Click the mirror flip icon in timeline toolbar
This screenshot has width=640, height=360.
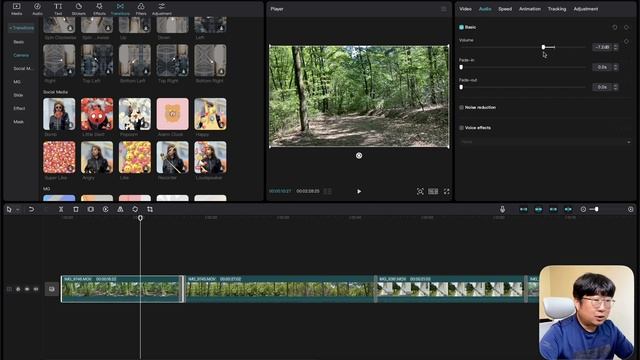(120, 209)
